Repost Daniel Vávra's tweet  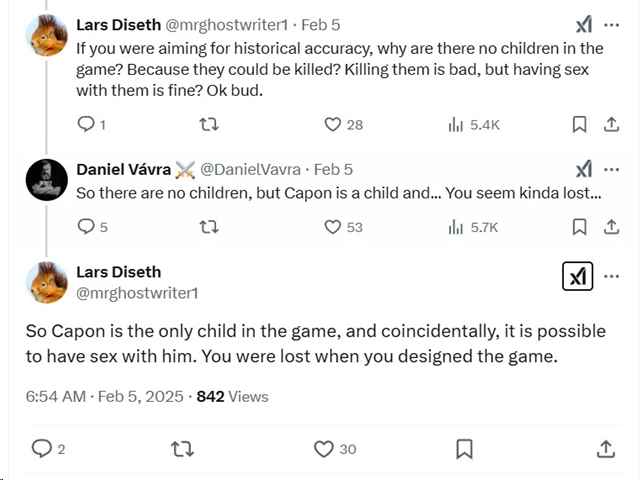(209, 227)
